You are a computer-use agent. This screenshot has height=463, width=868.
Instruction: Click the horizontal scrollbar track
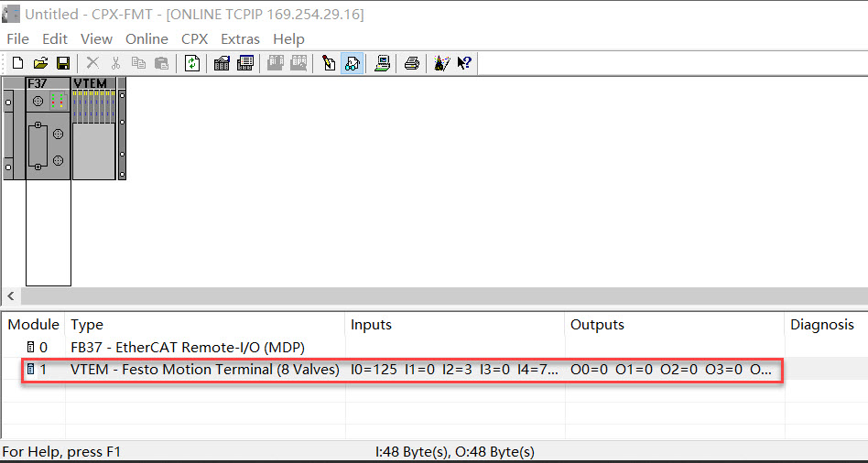point(443,296)
